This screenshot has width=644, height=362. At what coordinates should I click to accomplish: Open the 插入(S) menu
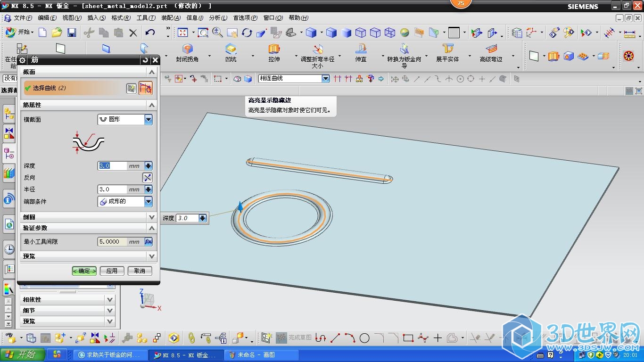pos(97,18)
